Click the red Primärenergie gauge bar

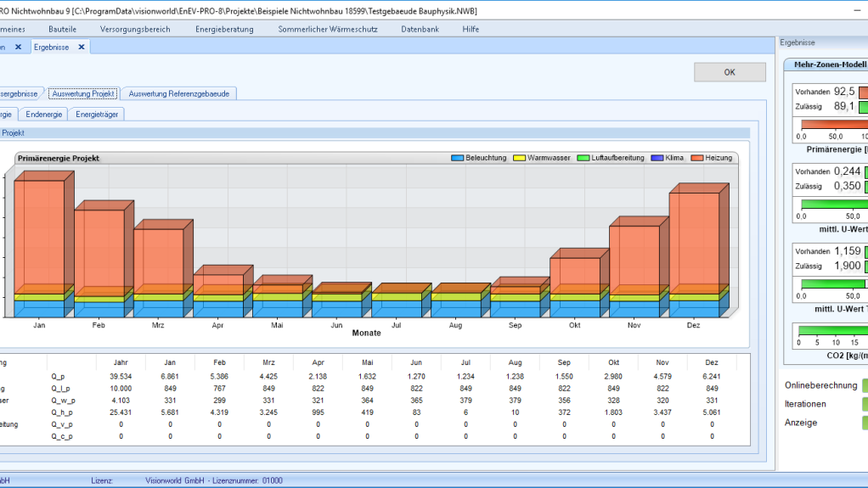point(834,125)
